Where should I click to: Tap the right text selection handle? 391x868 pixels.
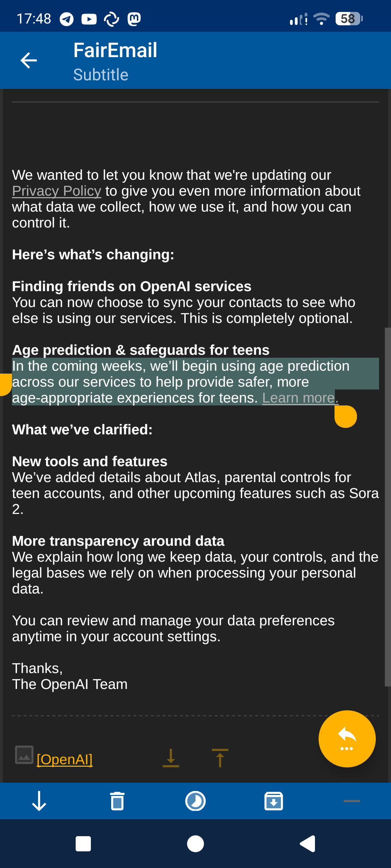[x=346, y=417]
